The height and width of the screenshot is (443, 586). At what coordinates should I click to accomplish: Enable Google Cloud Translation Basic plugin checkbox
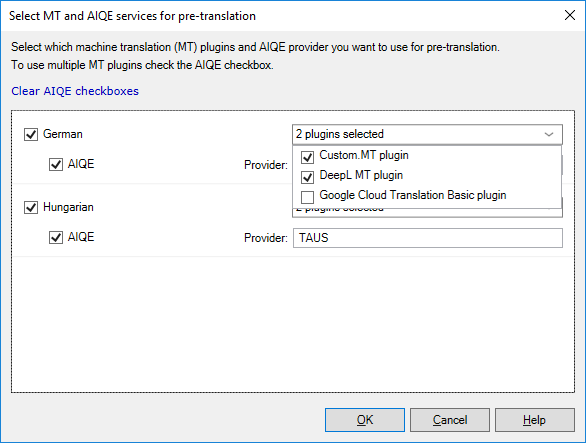click(x=307, y=197)
